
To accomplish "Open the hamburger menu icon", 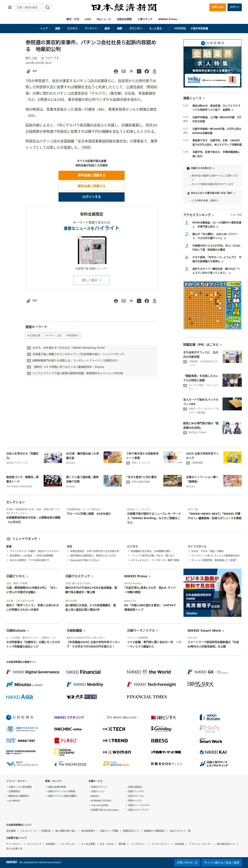I will pos(10,7).
